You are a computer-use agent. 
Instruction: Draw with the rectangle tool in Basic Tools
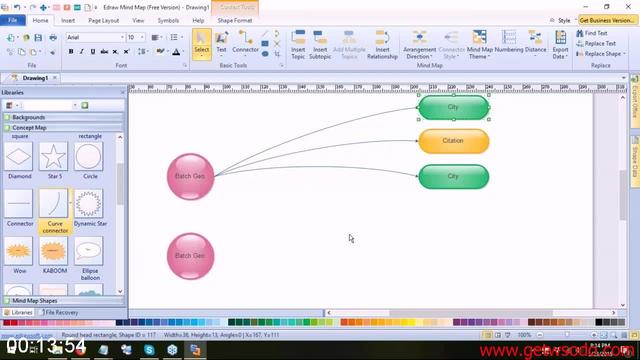point(265,44)
